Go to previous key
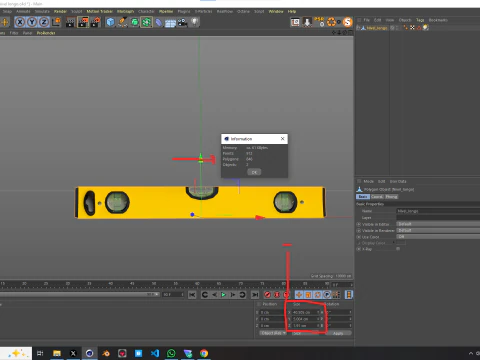This screenshot has width=480, height=360. [x=205, y=295]
